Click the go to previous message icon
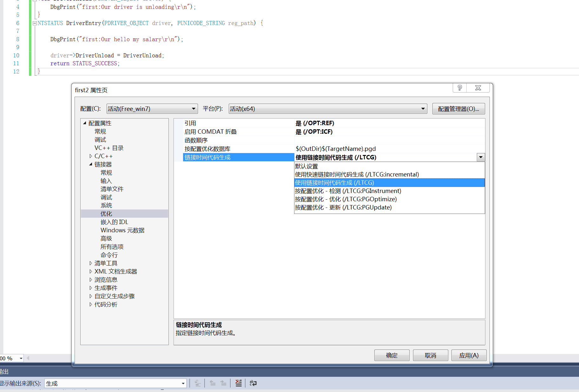The width and height of the screenshot is (579, 392). point(213,383)
